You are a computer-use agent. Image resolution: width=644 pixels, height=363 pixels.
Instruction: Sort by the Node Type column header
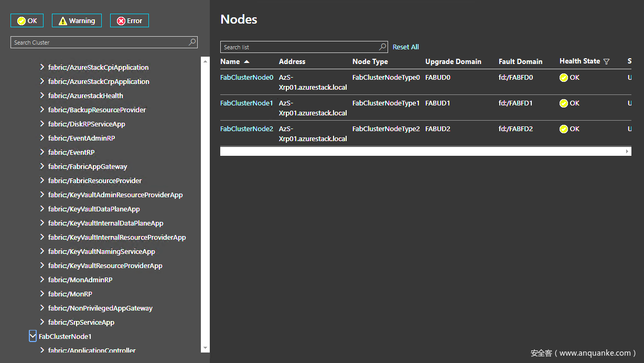point(370,61)
